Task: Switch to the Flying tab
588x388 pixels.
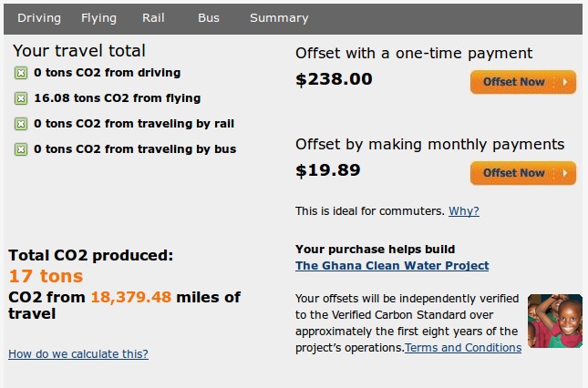Action: (x=98, y=17)
